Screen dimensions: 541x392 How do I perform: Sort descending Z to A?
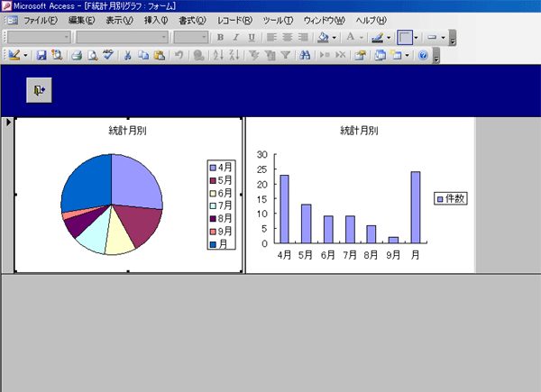234,55
